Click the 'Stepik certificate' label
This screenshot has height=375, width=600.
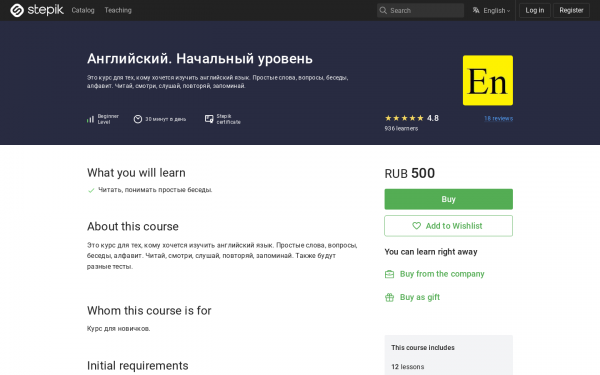pos(228,119)
